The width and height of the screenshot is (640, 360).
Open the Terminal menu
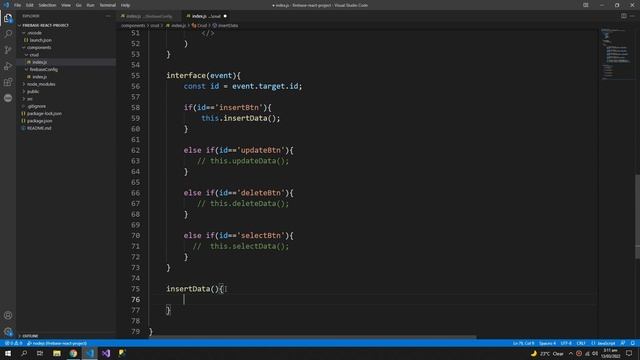click(107, 5)
